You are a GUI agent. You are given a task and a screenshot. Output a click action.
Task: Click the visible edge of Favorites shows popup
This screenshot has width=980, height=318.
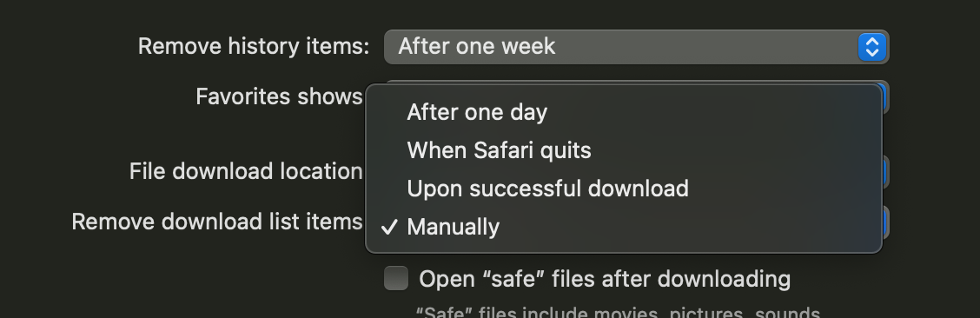(885, 97)
